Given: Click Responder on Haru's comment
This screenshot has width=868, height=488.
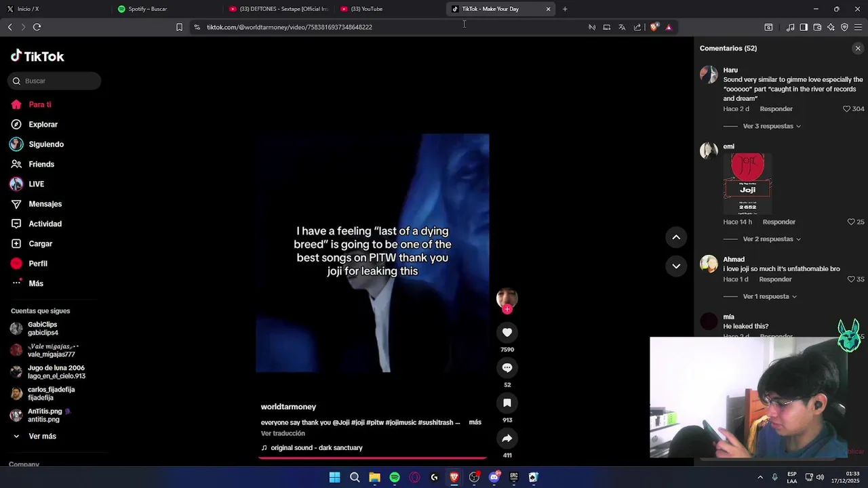Looking at the screenshot, I should pyautogui.click(x=776, y=108).
